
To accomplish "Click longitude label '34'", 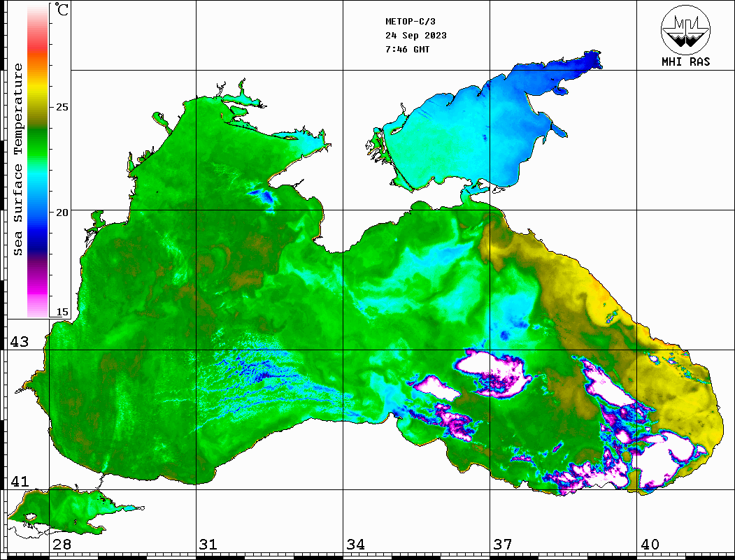I will (x=356, y=545).
